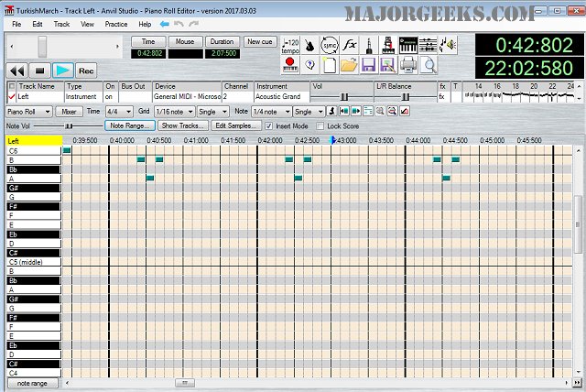The width and height of the screenshot is (586, 392).
Task: Click the New cue button
Action: [x=260, y=41]
